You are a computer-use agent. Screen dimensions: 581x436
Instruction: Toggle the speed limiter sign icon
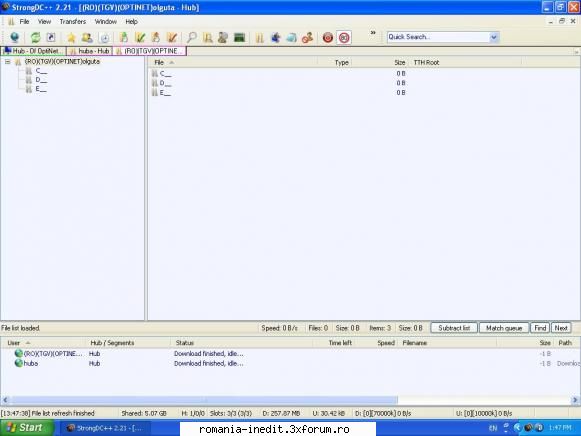click(344, 37)
